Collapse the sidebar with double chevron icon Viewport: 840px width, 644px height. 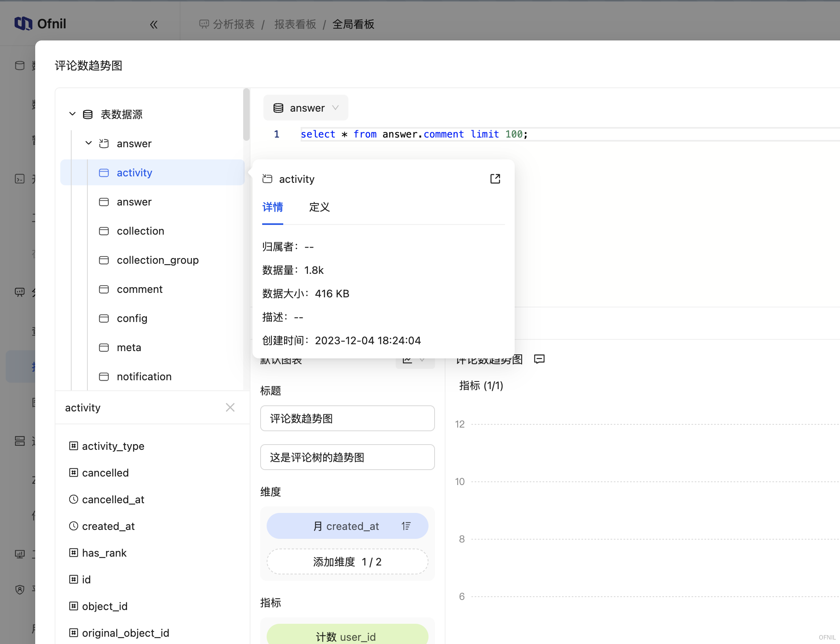point(154,25)
